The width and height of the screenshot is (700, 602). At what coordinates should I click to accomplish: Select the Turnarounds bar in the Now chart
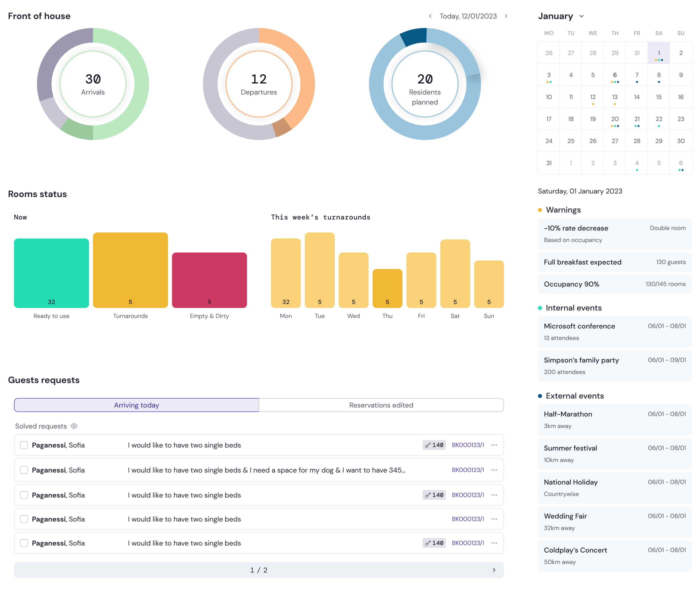(x=130, y=270)
